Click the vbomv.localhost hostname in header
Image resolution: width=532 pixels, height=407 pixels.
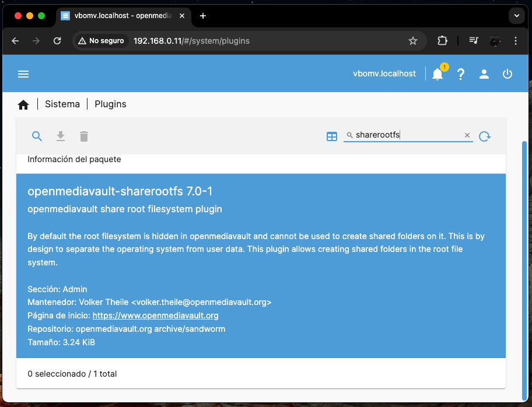click(384, 73)
